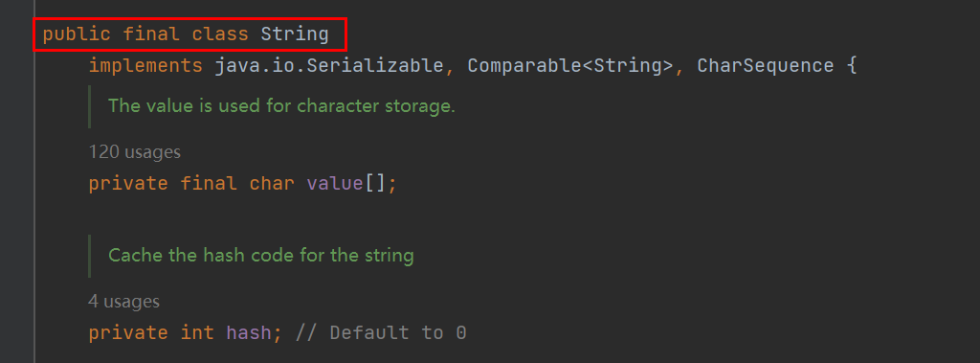The height and width of the screenshot is (363, 980).
Task: Click the '120 usages' inlay hint
Action: 134,152
